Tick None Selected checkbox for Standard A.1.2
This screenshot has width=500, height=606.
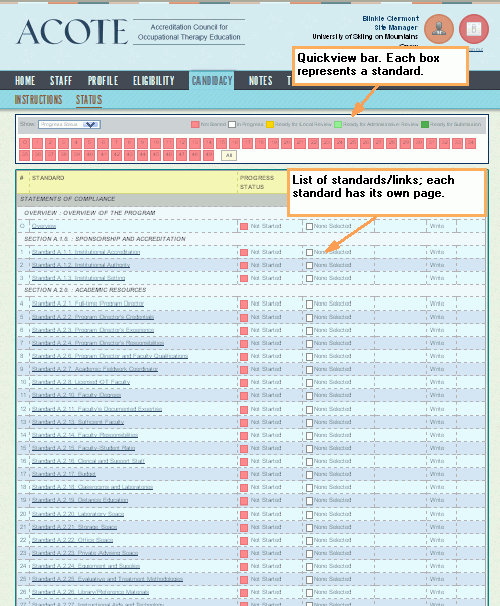pyautogui.click(x=310, y=266)
